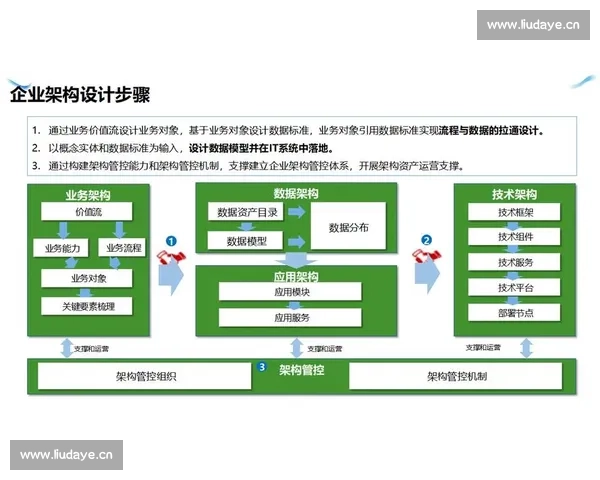Select bullet line 设计数据模型并在IT系统中落地
The width and height of the screenshot is (600, 480).
click(183, 148)
